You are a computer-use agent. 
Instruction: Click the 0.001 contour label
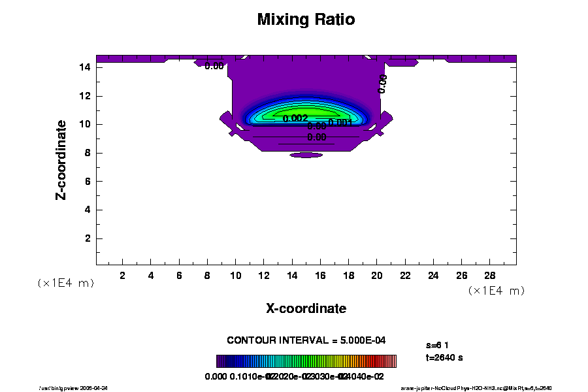click(340, 122)
